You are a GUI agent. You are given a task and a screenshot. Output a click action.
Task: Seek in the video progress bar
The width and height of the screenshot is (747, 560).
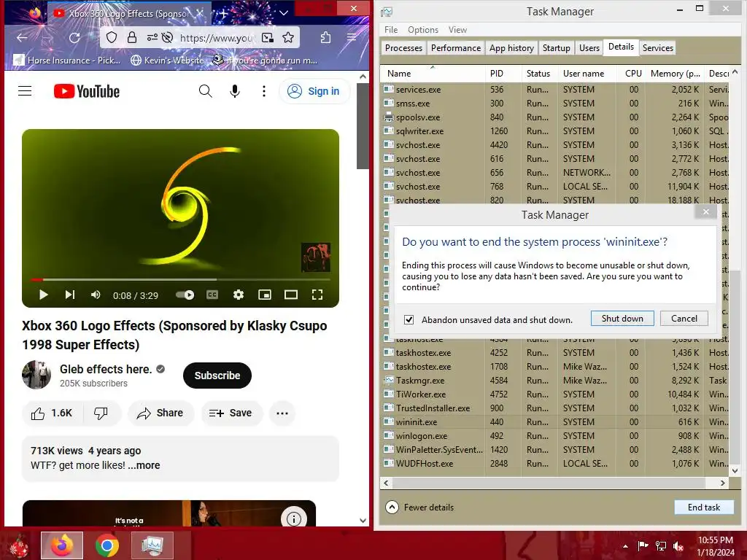[x=180, y=279]
